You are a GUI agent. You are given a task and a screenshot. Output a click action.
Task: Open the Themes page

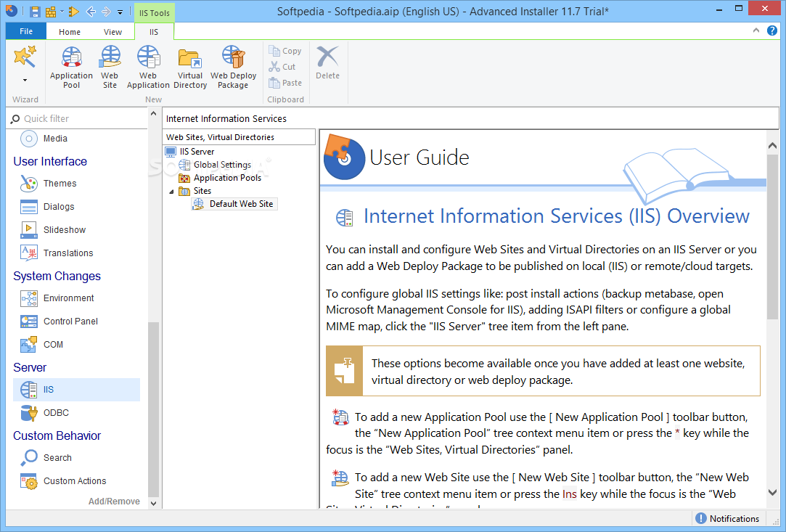(49, 184)
